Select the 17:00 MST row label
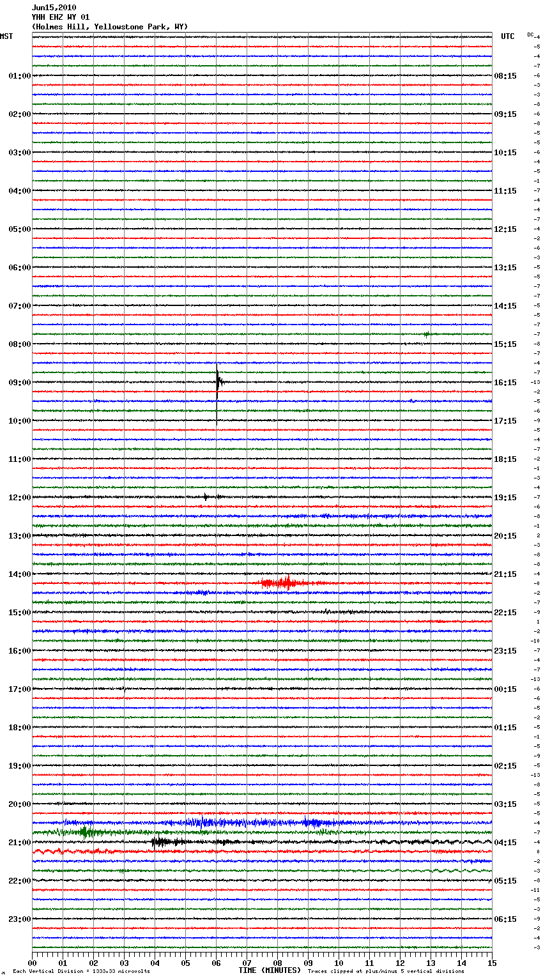 click(20, 689)
